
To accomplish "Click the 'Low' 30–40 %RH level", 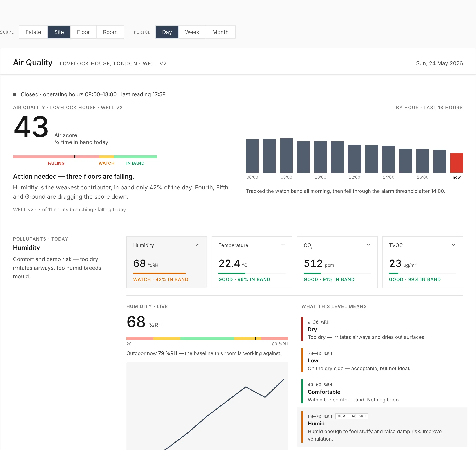I will [x=382, y=360].
